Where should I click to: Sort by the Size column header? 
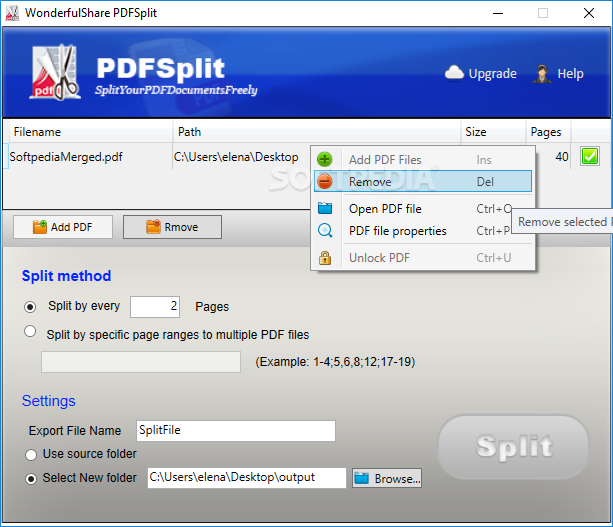click(x=493, y=132)
